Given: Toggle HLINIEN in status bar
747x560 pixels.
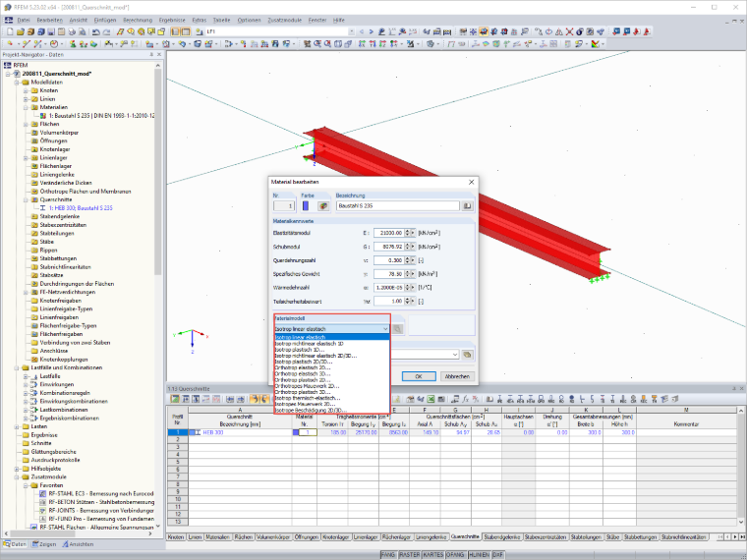Looking at the screenshot, I should (479, 555).
